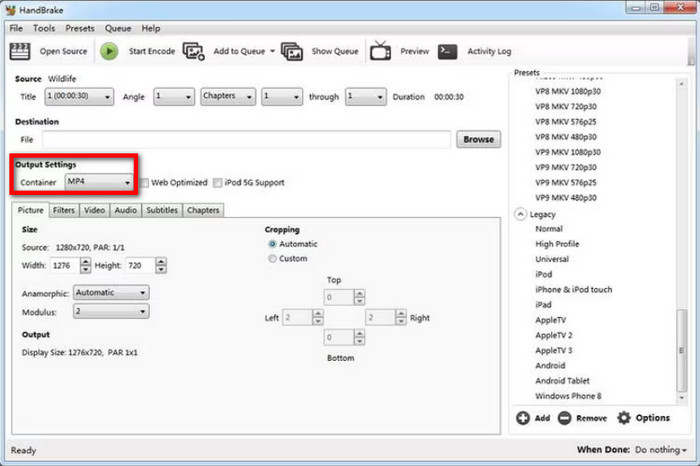Switch to the Audio tab
Screen dimensions: 700x466
(x=125, y=210)
